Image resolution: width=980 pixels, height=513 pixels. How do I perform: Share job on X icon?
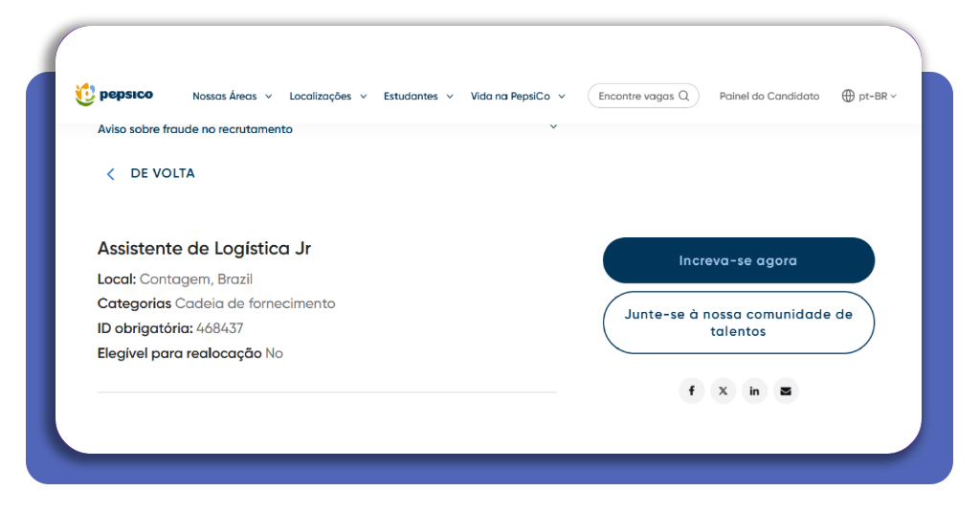724,390
